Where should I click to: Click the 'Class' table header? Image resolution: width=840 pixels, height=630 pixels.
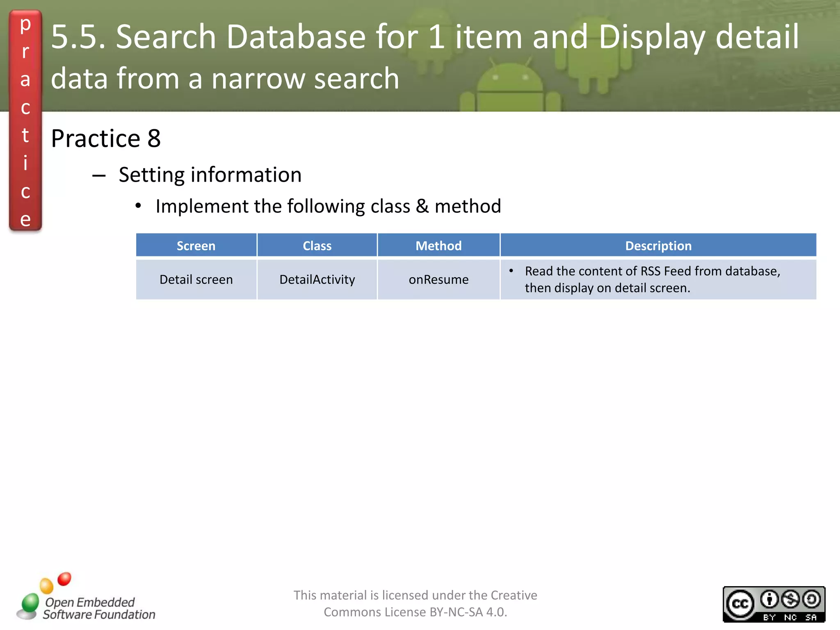tap(317, 245)
